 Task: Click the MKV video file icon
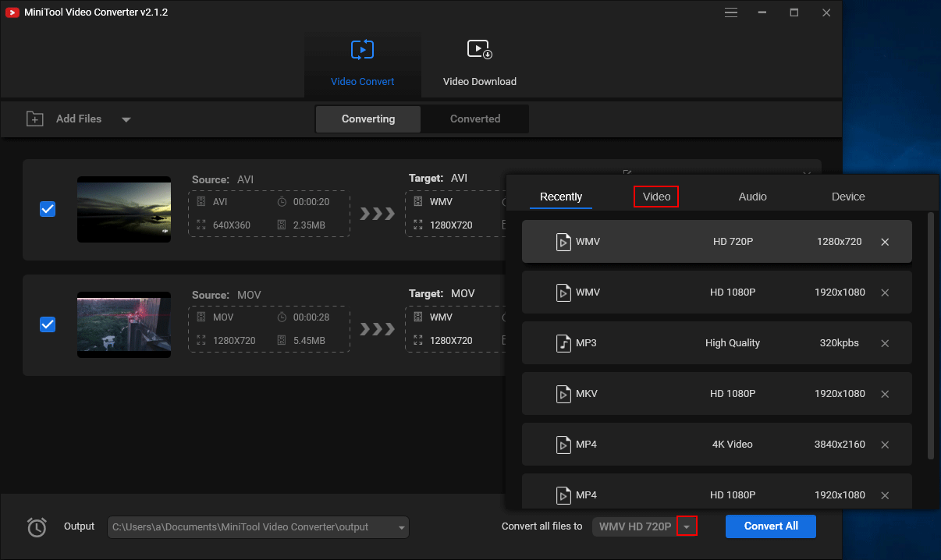pos(563,394)
